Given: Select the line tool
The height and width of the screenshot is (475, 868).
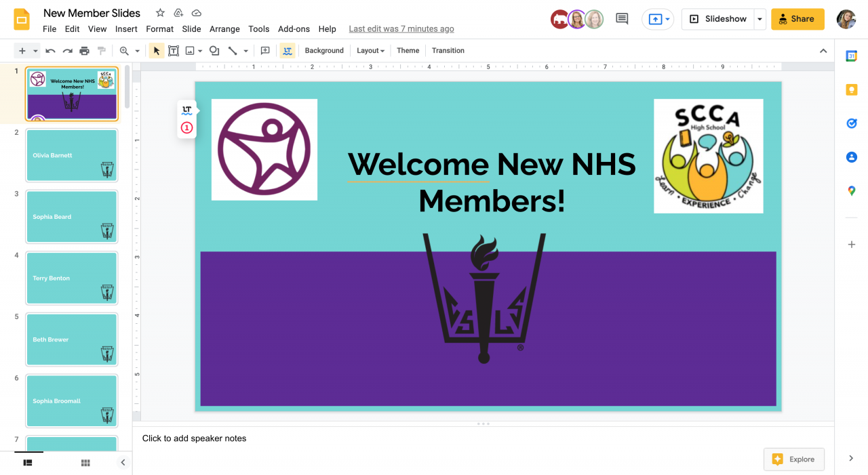Looking at the screenshot, I should point(233,51).
